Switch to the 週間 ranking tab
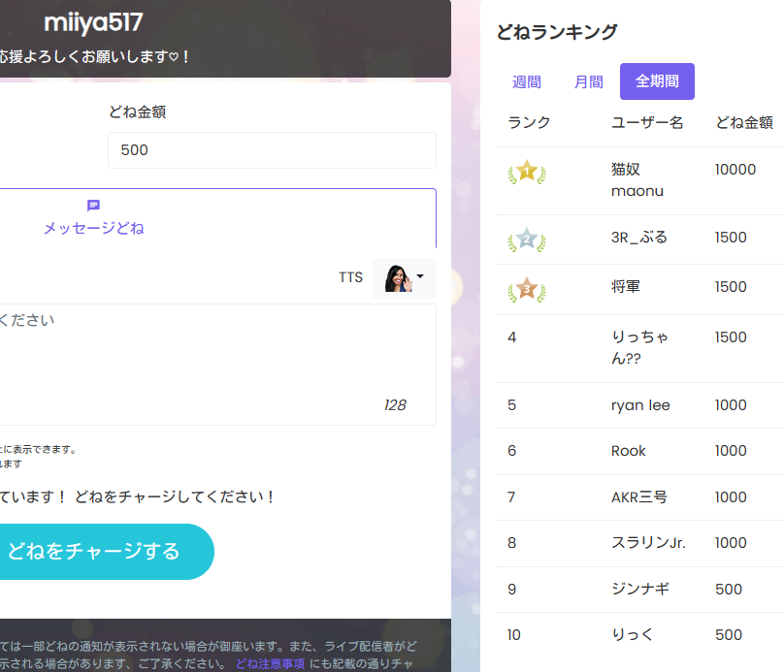The width and height of the screenshot is (784, 672). point(527,82)
